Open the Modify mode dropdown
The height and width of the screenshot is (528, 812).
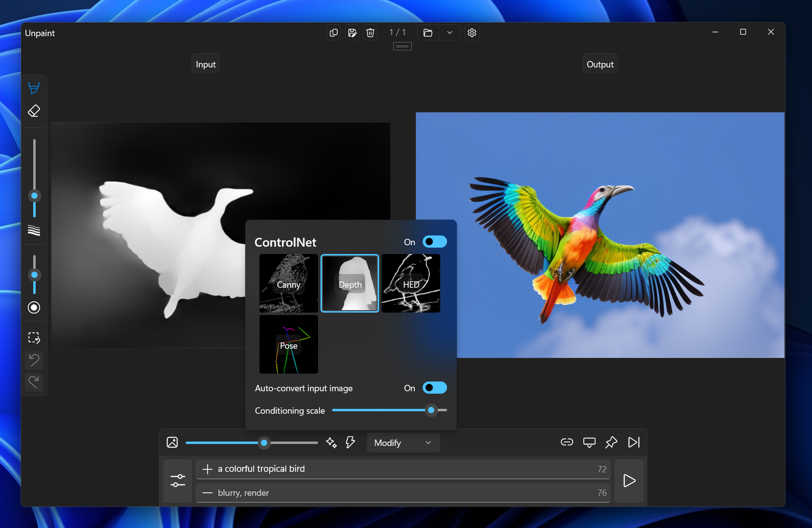tap(403, 443)
